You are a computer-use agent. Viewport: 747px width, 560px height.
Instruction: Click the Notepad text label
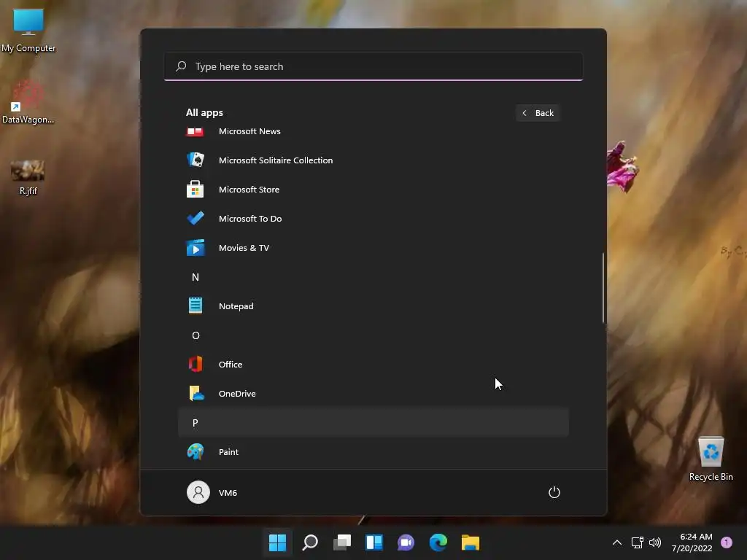(x=236, y=306)
